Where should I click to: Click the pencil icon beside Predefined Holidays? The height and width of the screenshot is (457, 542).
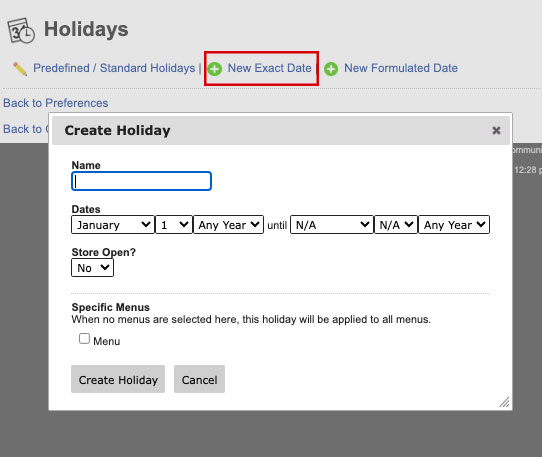[20, 69]
